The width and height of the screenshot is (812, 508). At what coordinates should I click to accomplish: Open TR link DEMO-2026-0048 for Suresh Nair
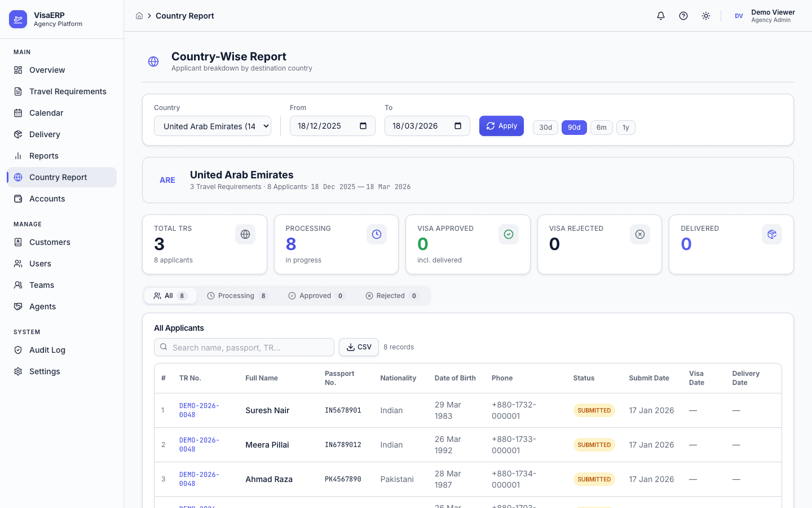[198, 410]
